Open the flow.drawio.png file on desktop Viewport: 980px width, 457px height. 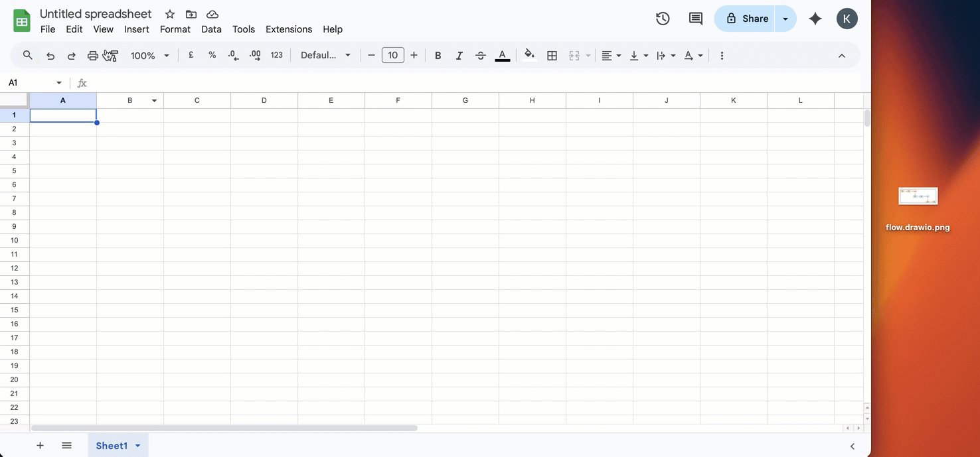click(918, 196)
